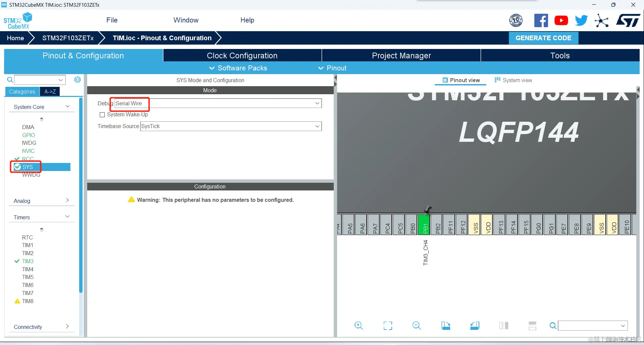Click the pin search magnifier icon
644x345 pixels.
coord(553,326)
